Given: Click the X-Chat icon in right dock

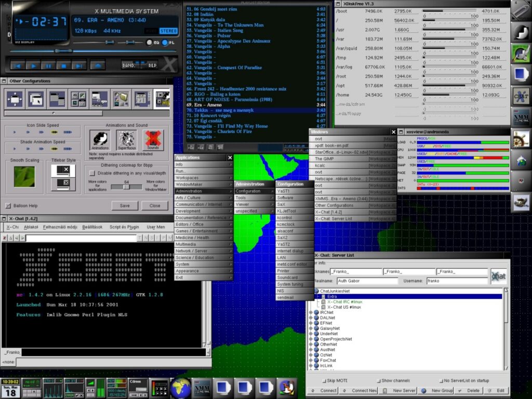Looking at the screenshot, I should click(521, 96).
